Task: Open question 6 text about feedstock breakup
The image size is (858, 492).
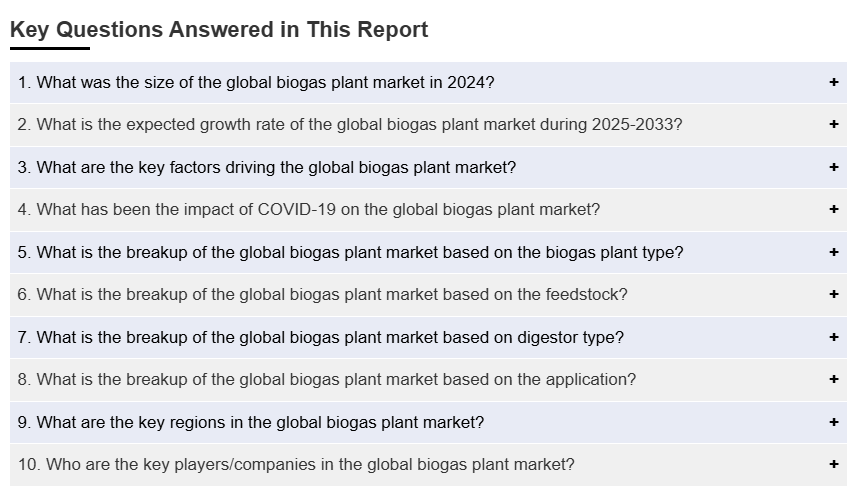Action: 323,295
